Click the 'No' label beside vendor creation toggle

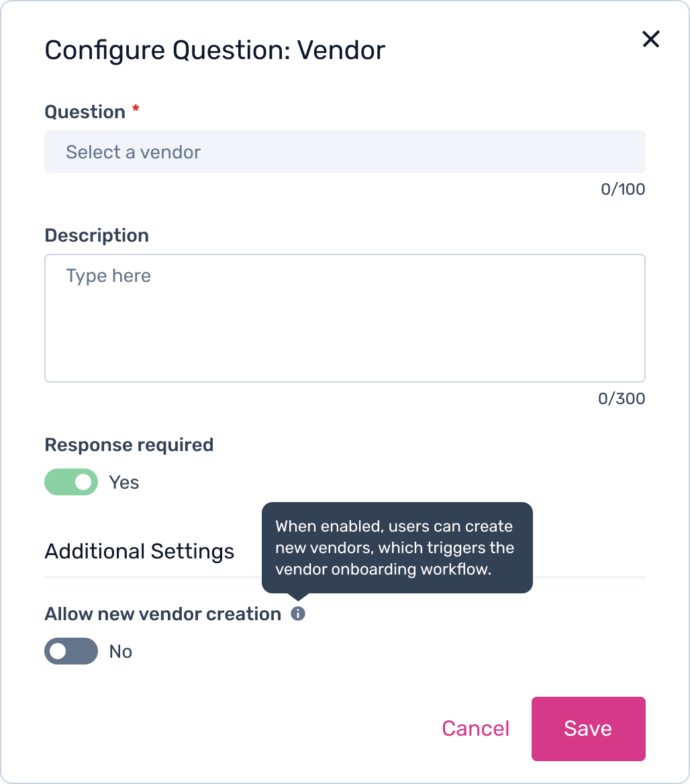pos(121,652)
